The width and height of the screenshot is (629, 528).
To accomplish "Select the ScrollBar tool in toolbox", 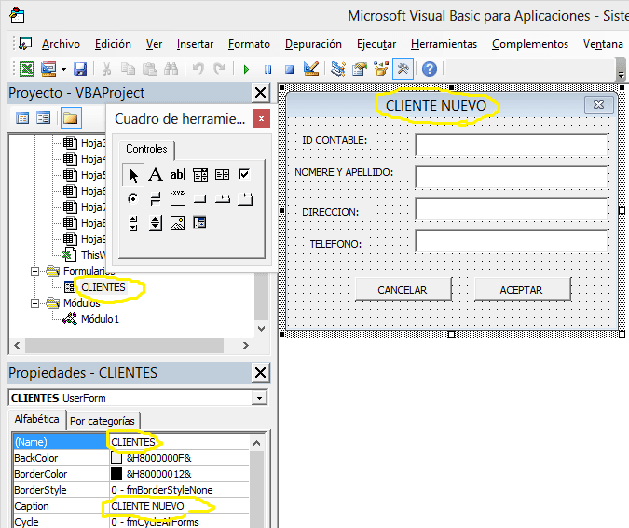I will [133, 223].
